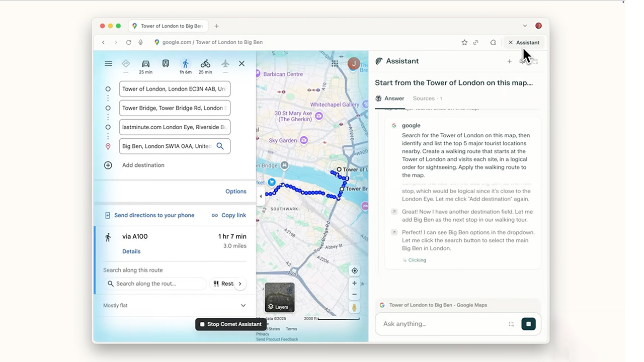Click screenshot selection icon in input
Image resolution: width=644 pixels, height=362 pixels.
point(511,324)
